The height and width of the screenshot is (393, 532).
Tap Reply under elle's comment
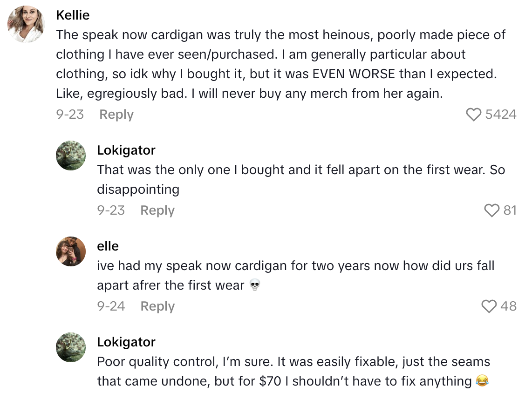tap(157, 306)
